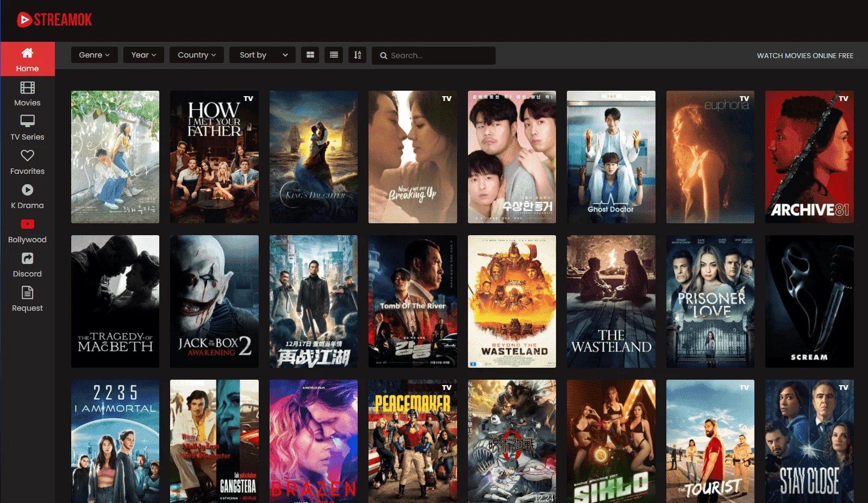Open Euphoria poster

click(710, 157)
